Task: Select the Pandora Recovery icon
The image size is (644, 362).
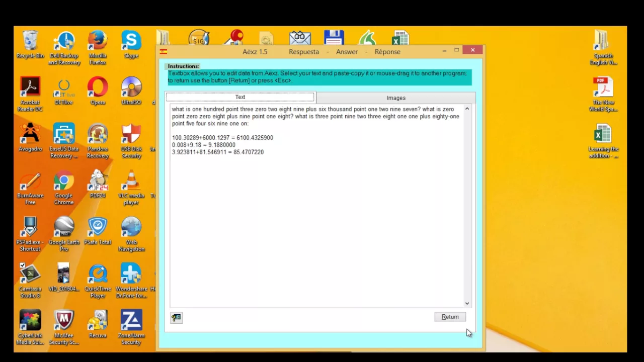Action: pos(98,141)
